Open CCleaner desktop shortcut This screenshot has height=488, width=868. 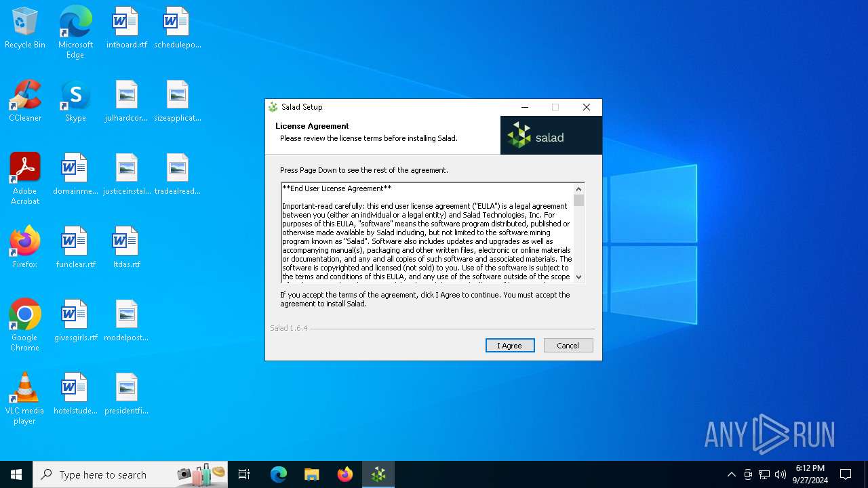coord(25,102)
